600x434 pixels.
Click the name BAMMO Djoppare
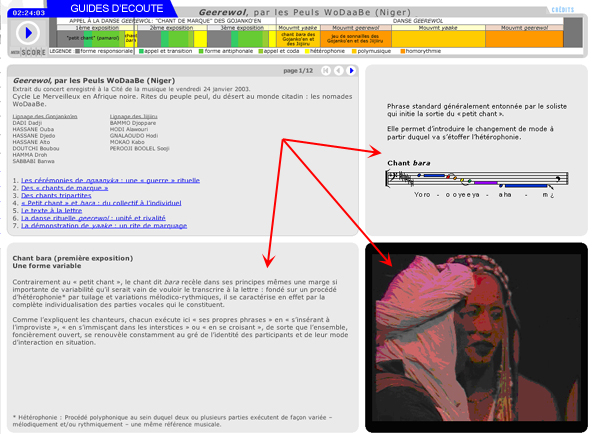(x=133, y=123)
